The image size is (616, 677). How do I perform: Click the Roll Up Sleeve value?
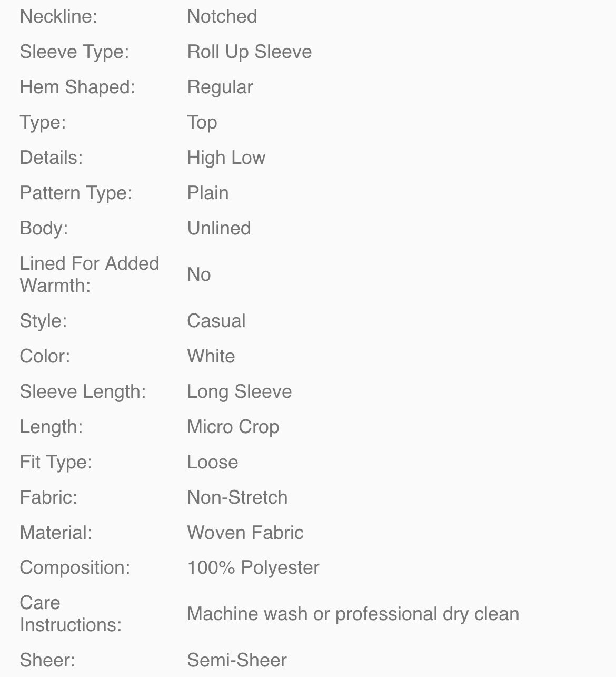coord(249,52)
